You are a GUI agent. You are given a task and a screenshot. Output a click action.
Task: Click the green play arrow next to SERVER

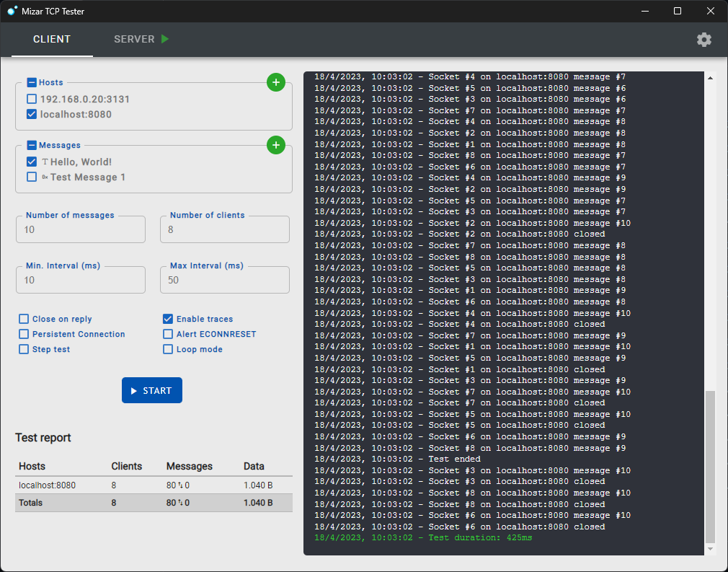(x=167, y=39)
